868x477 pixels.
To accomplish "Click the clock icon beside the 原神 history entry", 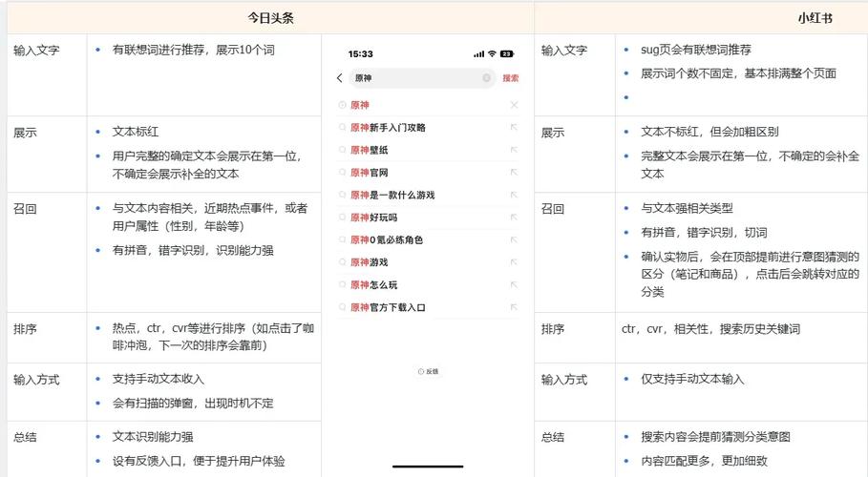I will [x=342, y=105].
